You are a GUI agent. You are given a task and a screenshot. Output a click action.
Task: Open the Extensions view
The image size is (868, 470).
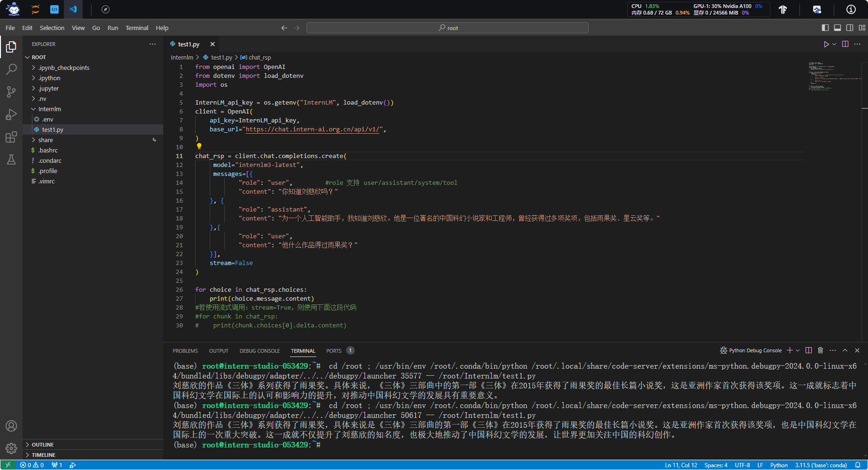tap(11, 137)
